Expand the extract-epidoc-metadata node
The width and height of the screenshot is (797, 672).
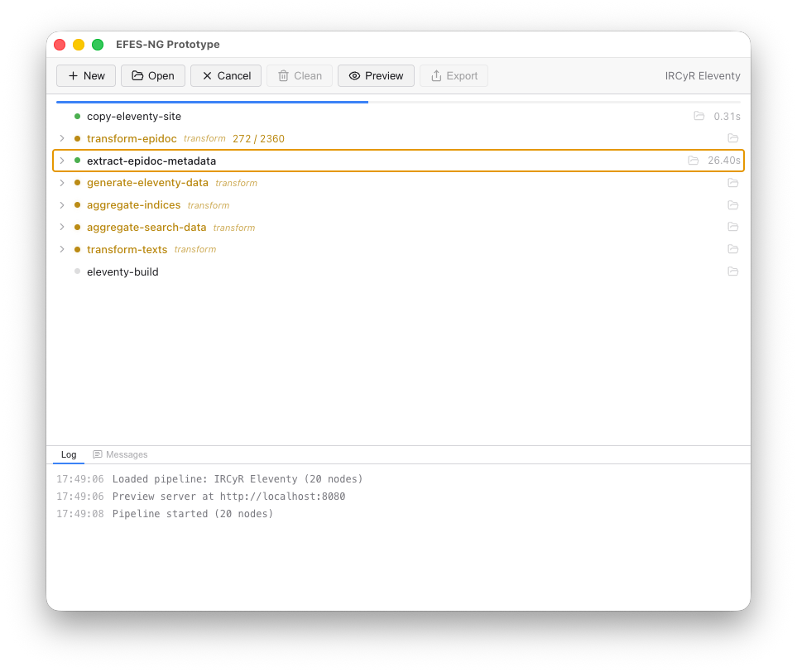(62, 161)
